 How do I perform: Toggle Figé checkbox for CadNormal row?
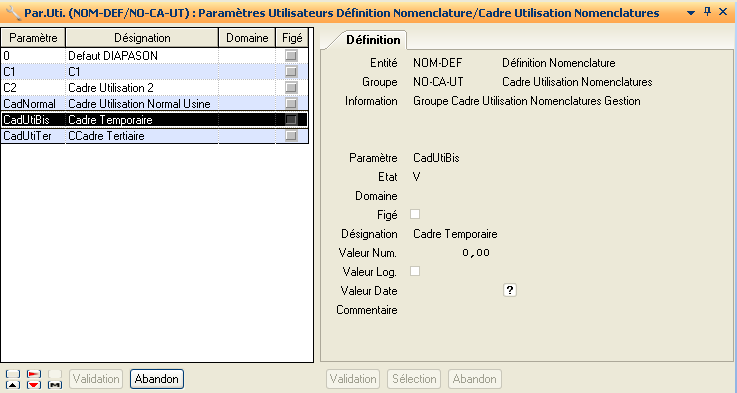(291, 103)
